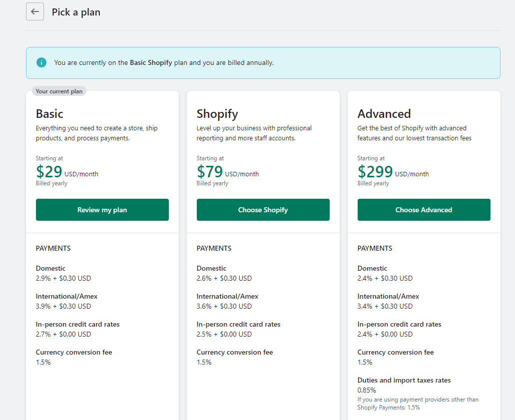This screenshot has height=420, width=515.
Task: Click Shopify plan International/Amex rate 3.6% + $0.30 USD
Action: [224, 306]
